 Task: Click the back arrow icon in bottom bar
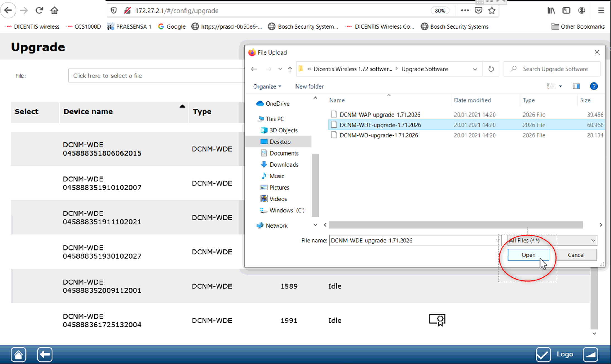pos(45,355)
